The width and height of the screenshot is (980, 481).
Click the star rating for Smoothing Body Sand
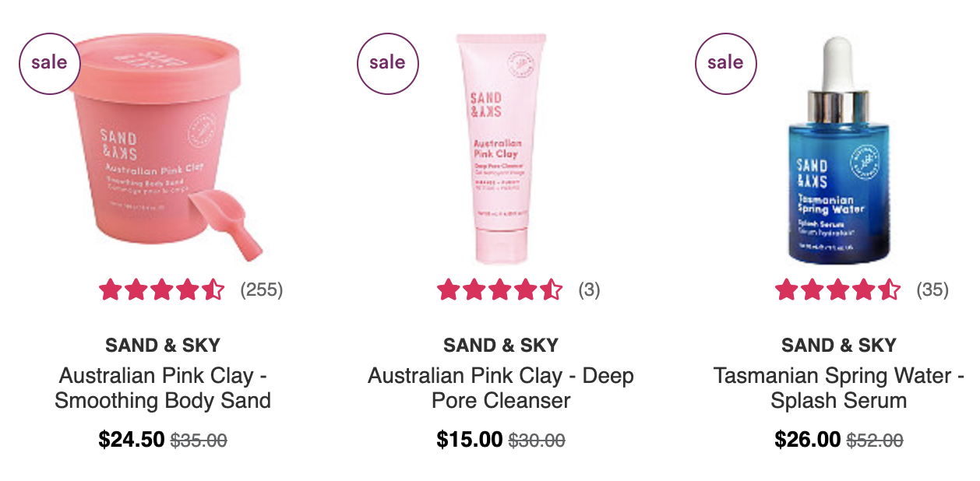(x=162, y=290)
